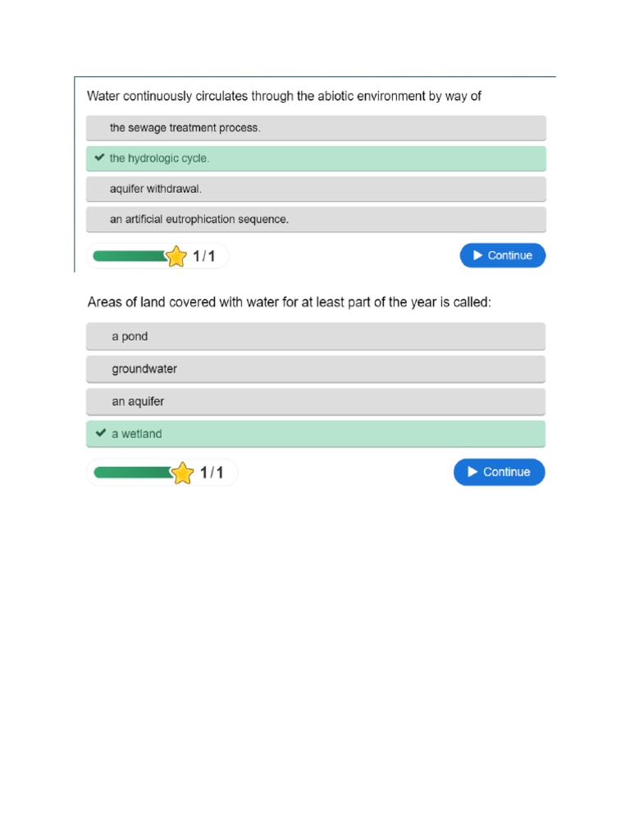Select 'the hydrologic cycle.' answer text
The image size is (630, 840).
pos(159,158)
